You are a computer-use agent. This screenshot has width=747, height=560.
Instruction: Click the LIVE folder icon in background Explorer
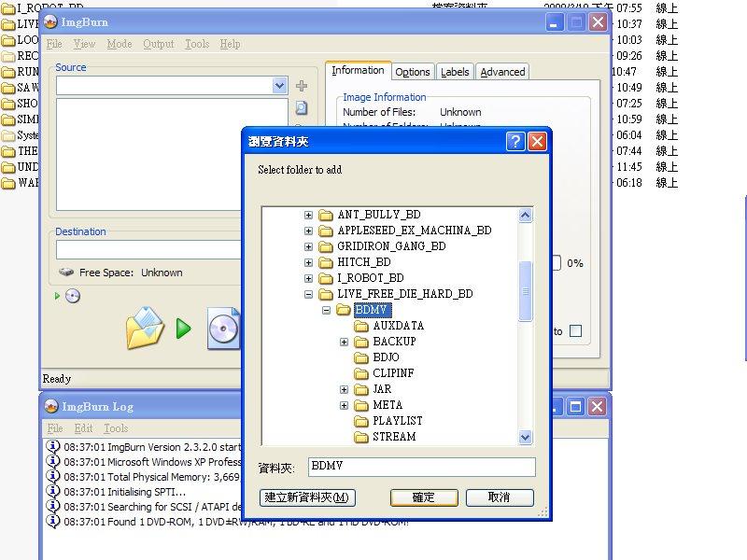[8, 25]
